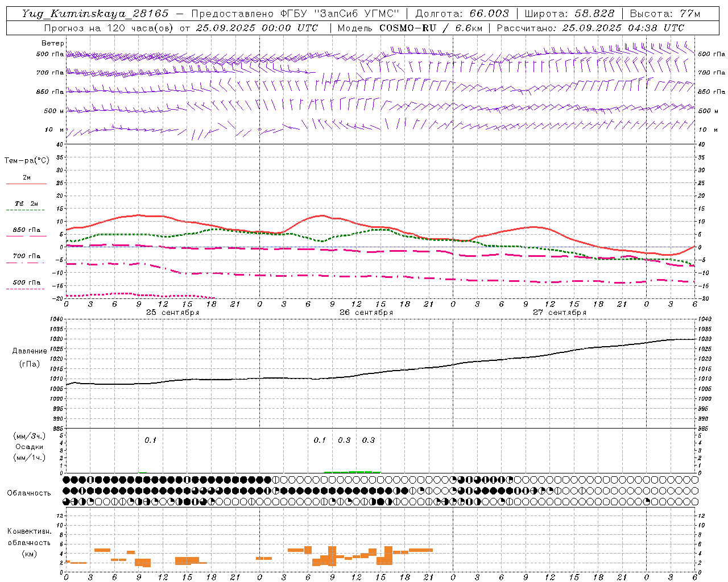The width and height of the screenshot is (728, 582).
Task: Click the 10 м wind level label on the left
Action: (x=55, y=130)
